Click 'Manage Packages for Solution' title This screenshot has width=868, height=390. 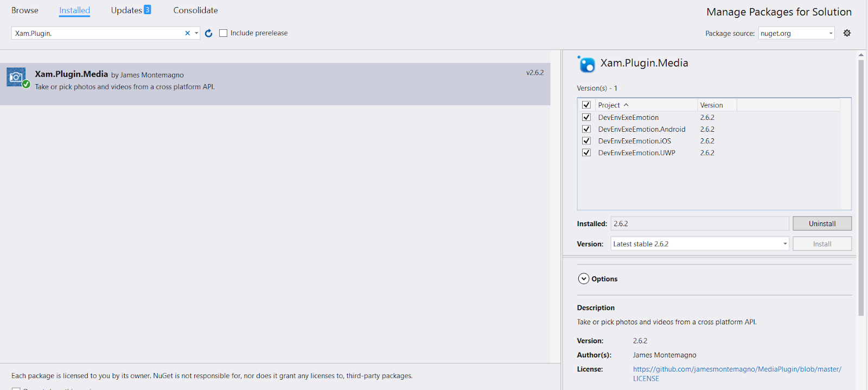[779, 12]
